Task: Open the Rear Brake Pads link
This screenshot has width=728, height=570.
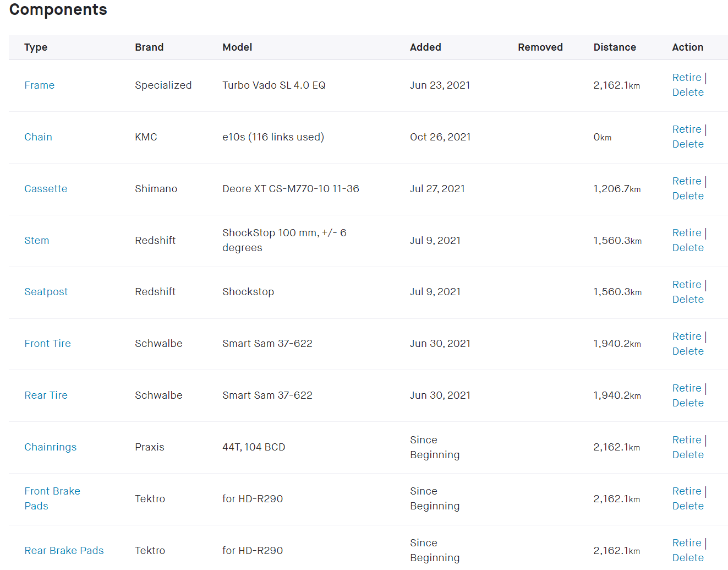Action: pos(64,551)
